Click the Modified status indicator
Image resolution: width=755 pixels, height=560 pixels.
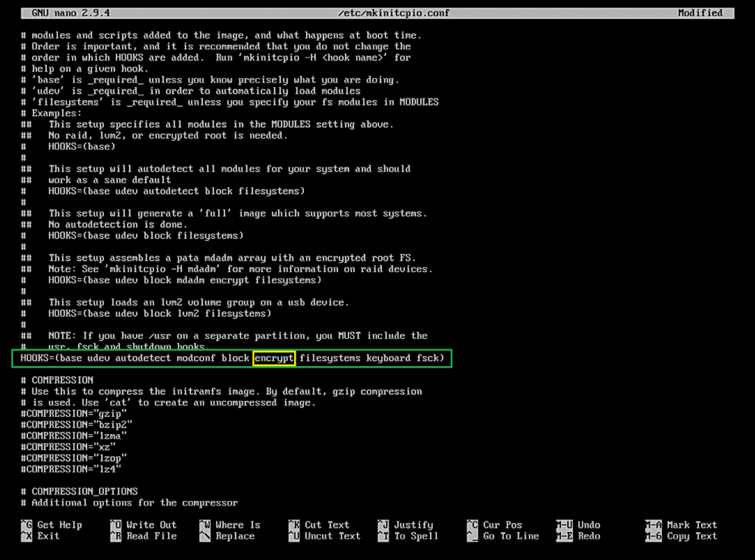tap(700, 13)
